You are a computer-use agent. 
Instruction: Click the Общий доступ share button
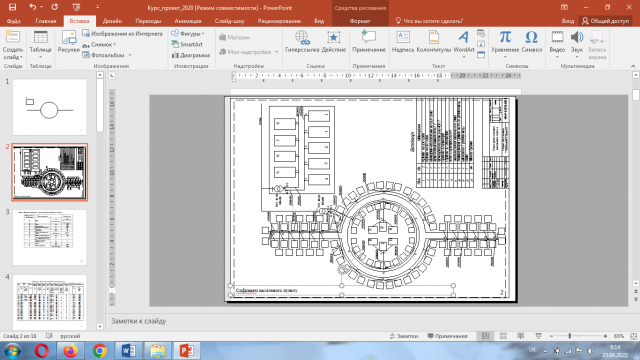[606, 21]
